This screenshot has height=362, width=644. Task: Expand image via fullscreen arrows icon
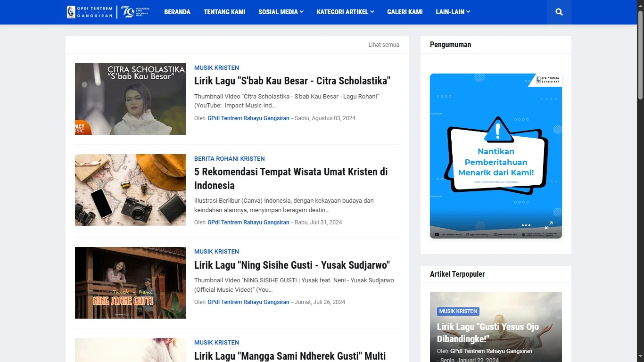click(x=549, y=225)
